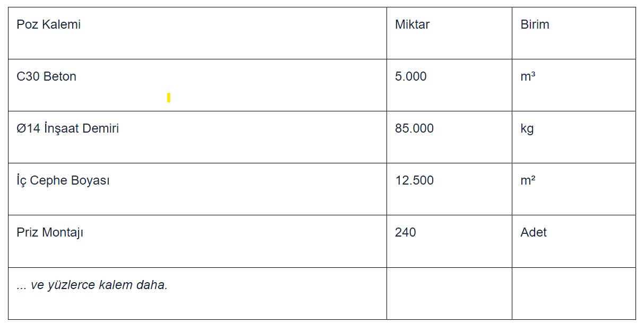Image resolution: width=644 pixels, height=323 pixels.
Task: Select the 'Miktar' column header
Action: click(412, 24)
